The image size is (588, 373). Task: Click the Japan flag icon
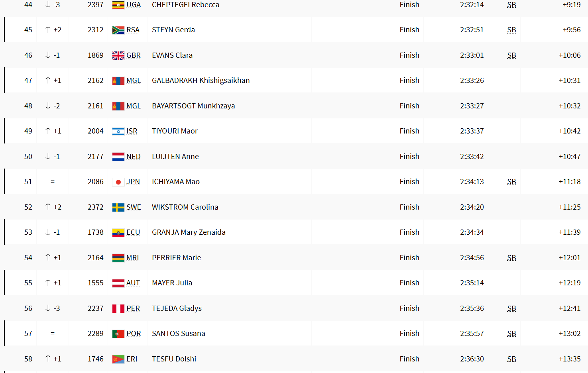pos(118,182)
